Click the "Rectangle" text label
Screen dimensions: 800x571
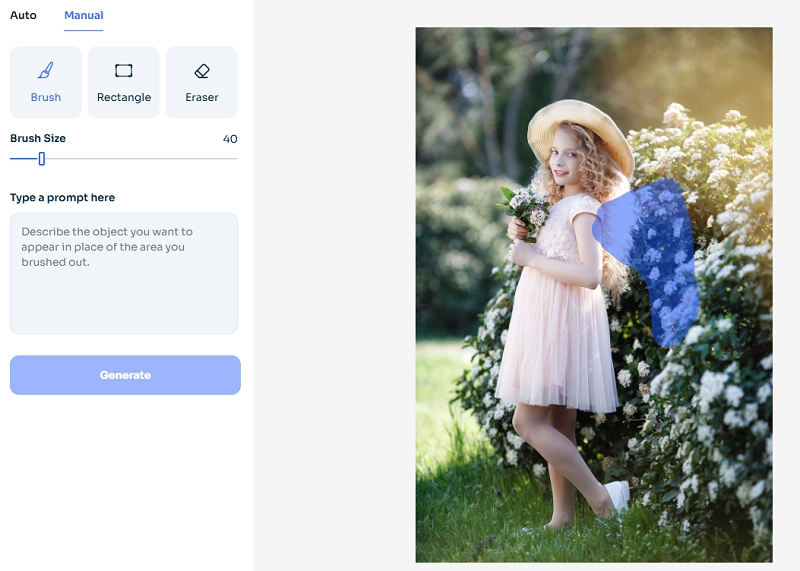pos(124,98)
